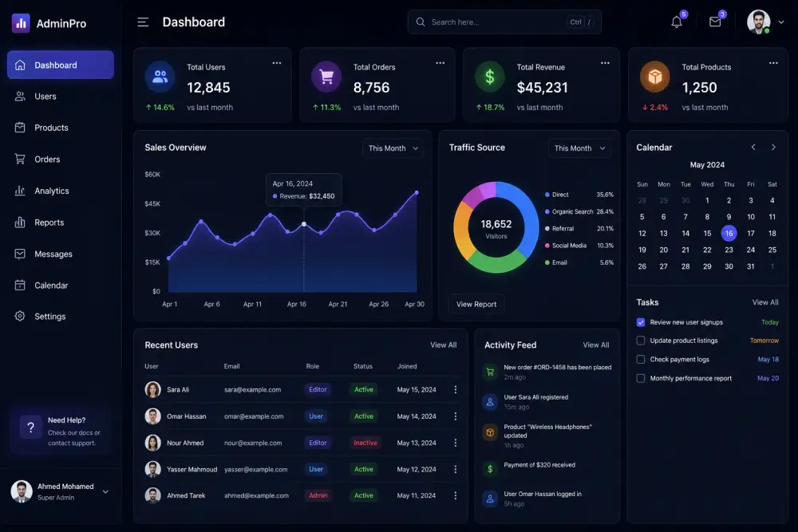
Task: Click the Total Products box icon
Action: 655,77
